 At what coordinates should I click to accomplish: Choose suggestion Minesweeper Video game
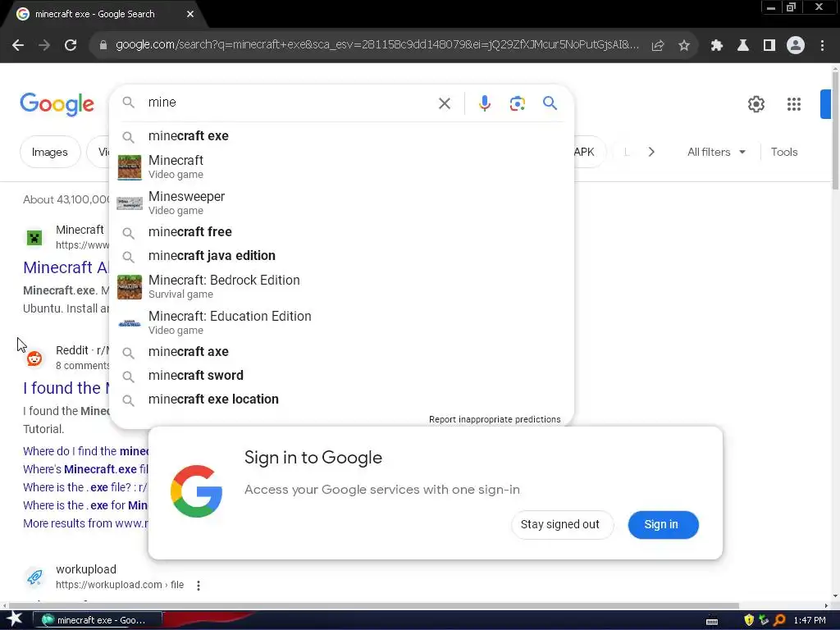coord(341,203)
